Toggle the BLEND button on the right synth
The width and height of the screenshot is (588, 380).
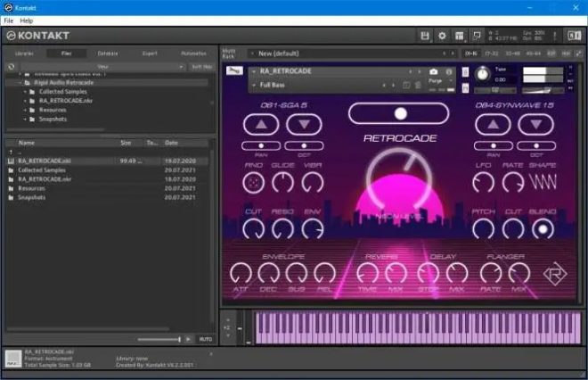pos(543,229)
